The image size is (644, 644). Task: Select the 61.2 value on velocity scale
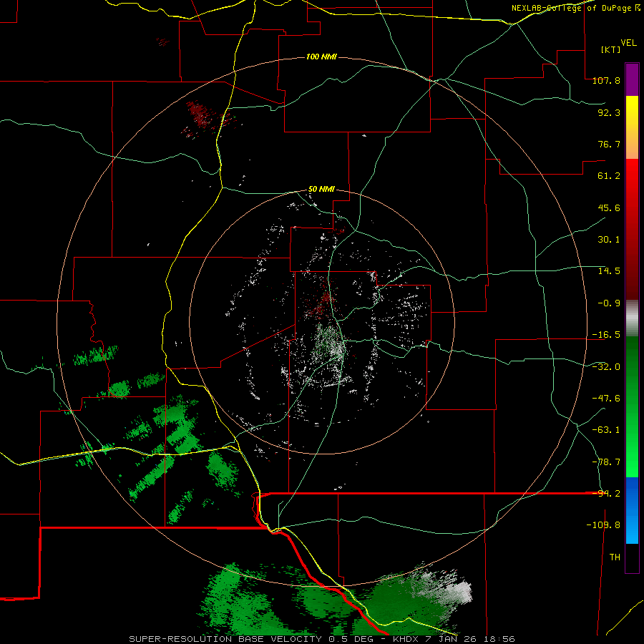pos(609,176)
